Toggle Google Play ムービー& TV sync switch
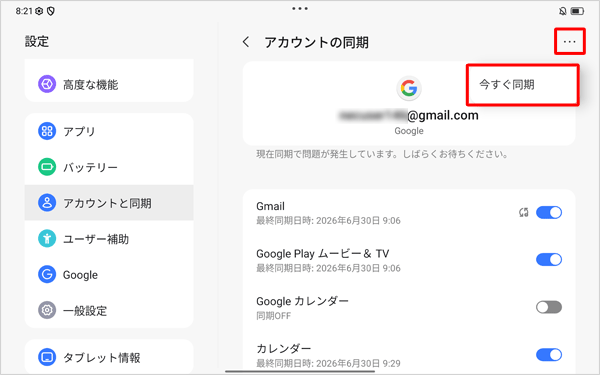The image size is (600, 375). 549,259
